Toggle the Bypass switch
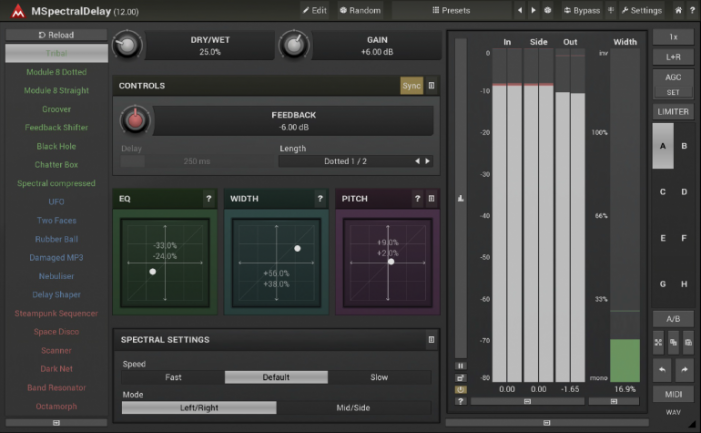 pos(582,10)
